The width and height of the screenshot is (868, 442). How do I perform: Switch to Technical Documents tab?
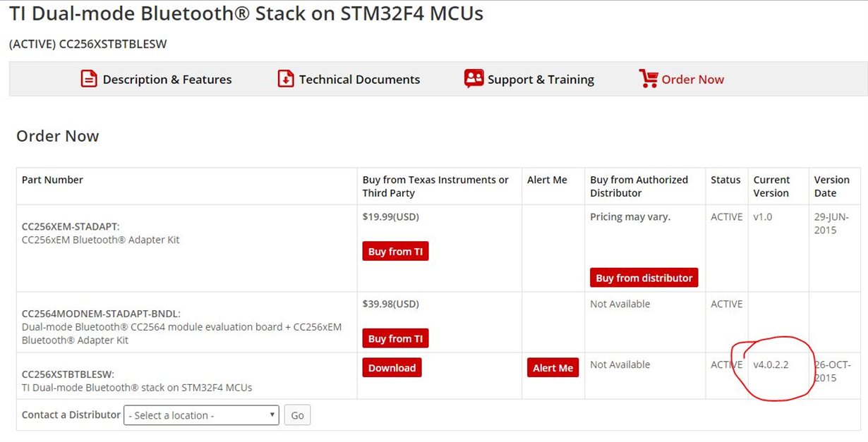point(359,80)
